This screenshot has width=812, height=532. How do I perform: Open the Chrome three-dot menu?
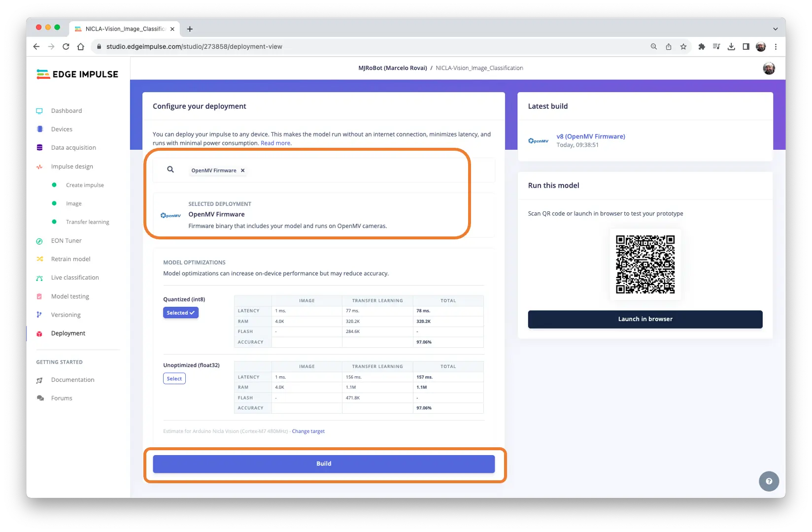(776, 47)
